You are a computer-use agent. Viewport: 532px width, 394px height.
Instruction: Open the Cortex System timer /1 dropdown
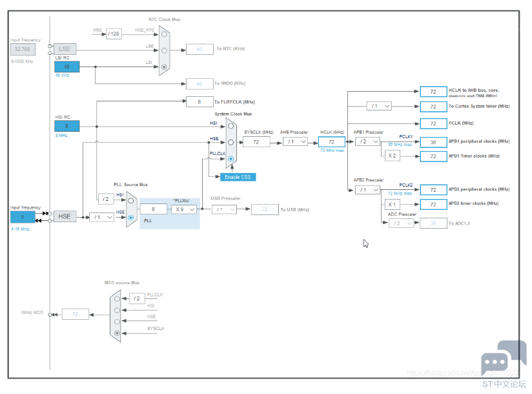[380, 106]
